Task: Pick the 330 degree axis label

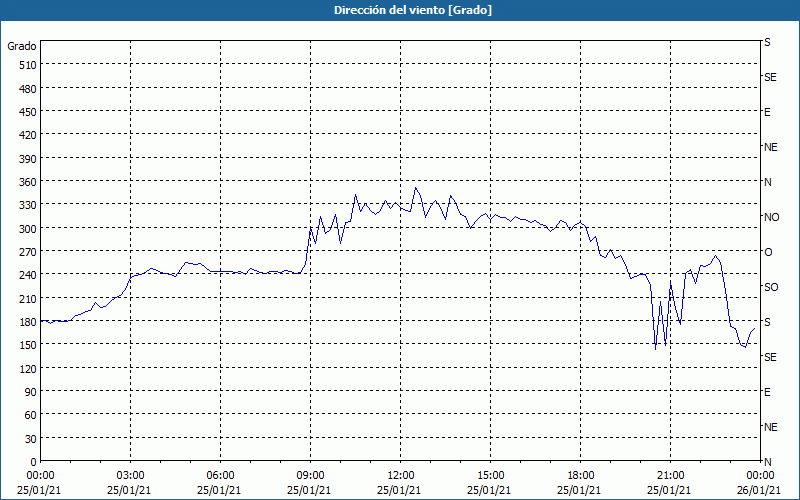Action: coord(28,206)
